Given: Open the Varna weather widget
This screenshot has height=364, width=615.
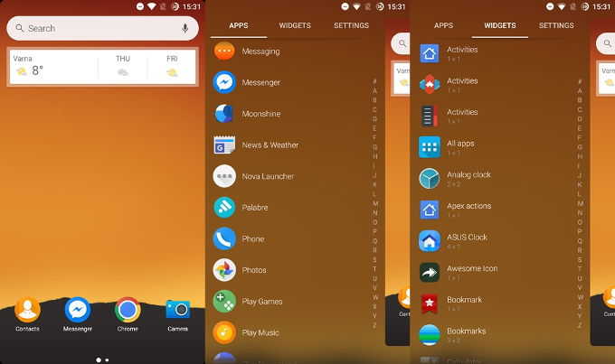Looking at the screenshot, I should [x=103, y=67].
